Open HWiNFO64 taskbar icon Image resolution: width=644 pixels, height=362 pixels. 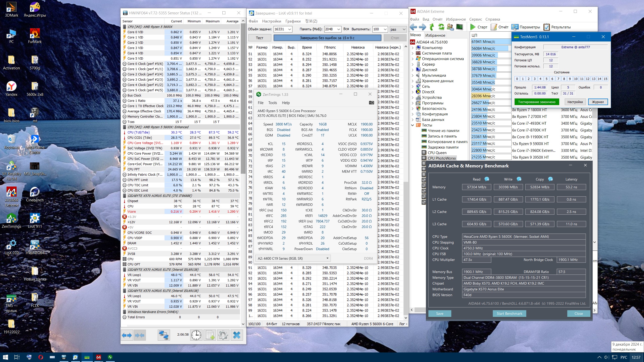(x=64, y=357)
